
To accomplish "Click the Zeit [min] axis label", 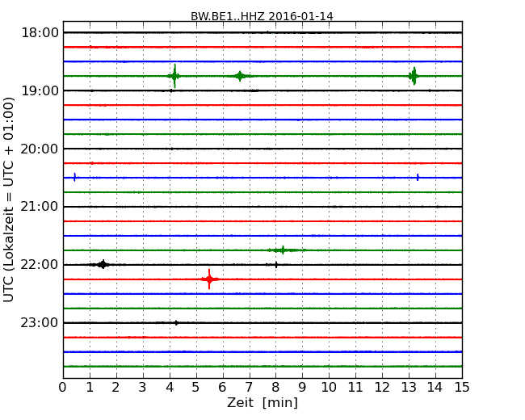I will [262, 402].
